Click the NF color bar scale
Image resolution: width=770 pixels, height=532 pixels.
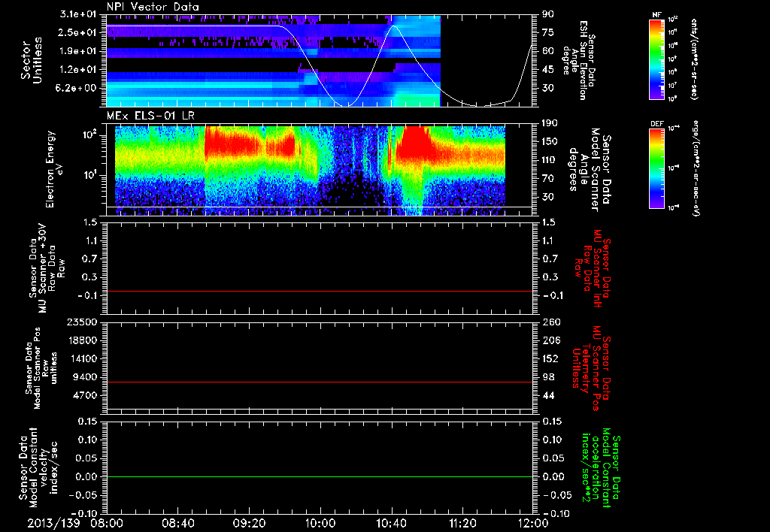[657, 59]
